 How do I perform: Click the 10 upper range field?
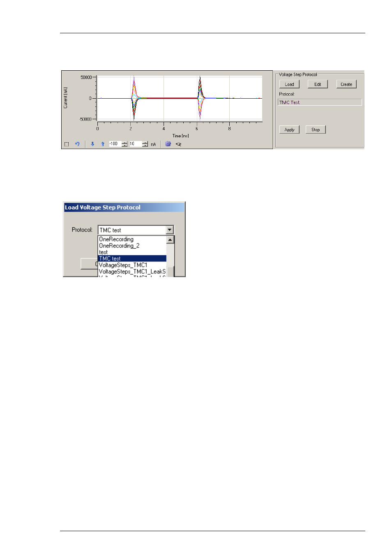coord(136,144)
